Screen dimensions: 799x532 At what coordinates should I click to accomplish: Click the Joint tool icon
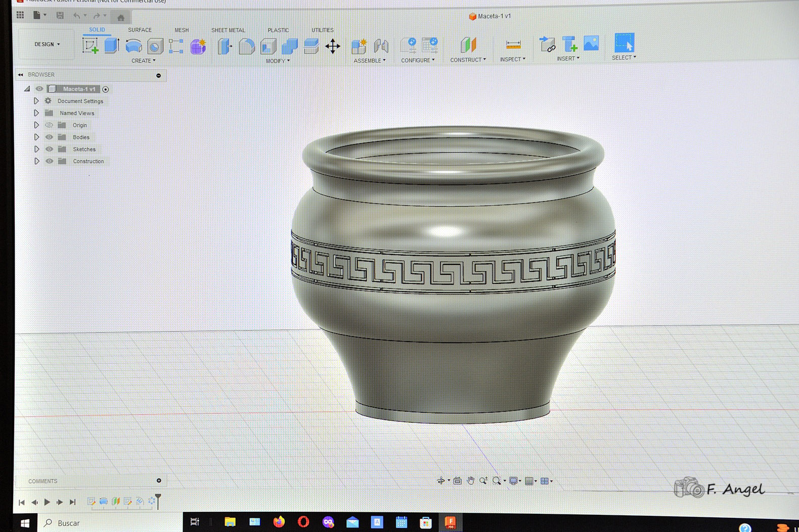(381, 46)
